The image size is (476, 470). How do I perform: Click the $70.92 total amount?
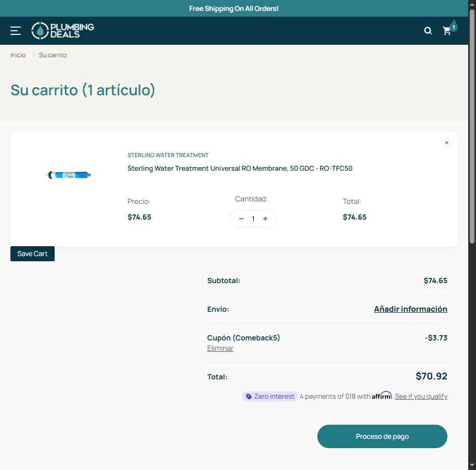pos(431,376)
